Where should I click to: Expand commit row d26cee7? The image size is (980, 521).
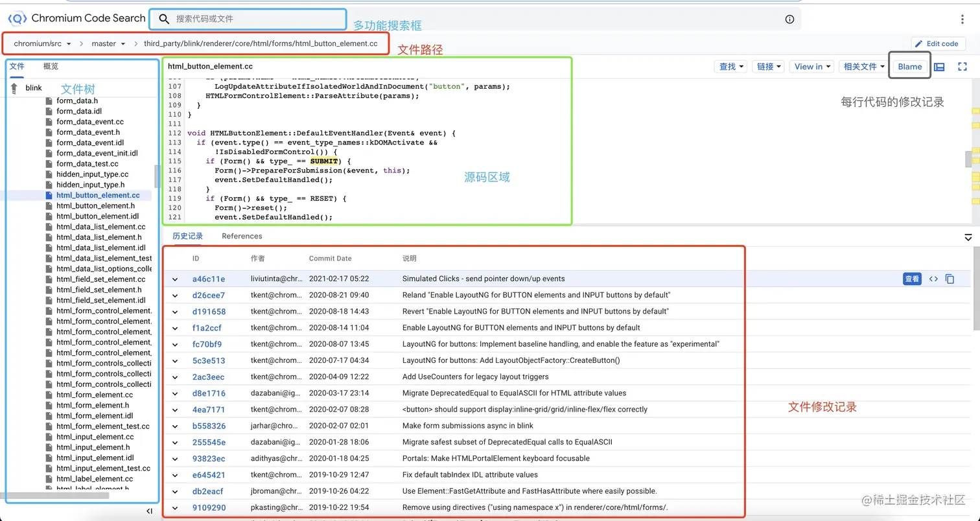point(174,295)
